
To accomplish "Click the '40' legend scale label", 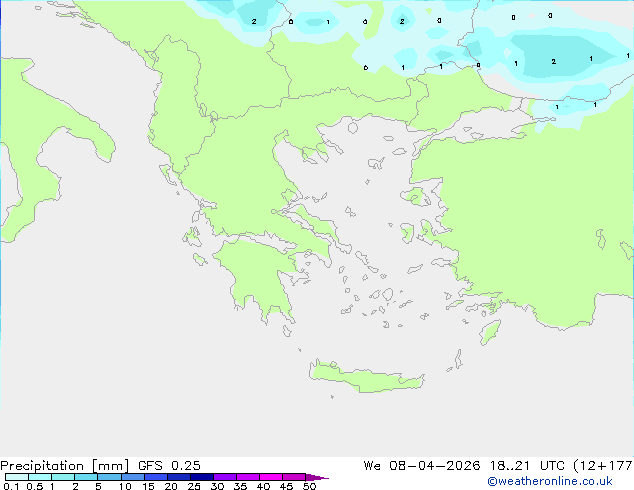I will click(263, 486).
